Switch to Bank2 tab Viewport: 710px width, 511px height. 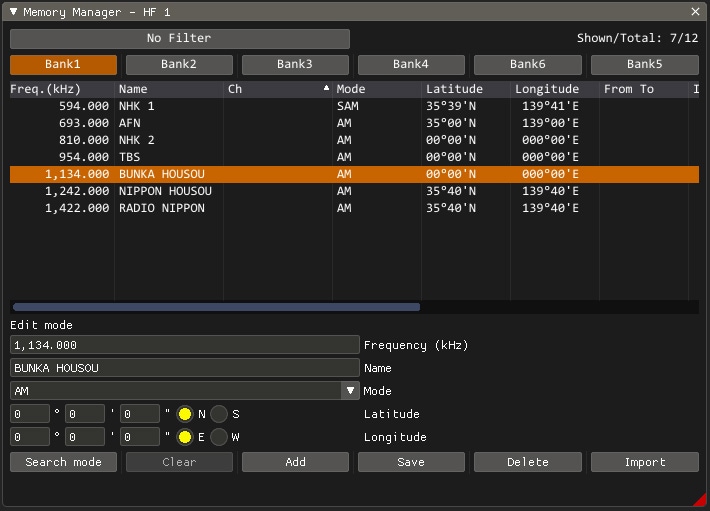(179, 65)
